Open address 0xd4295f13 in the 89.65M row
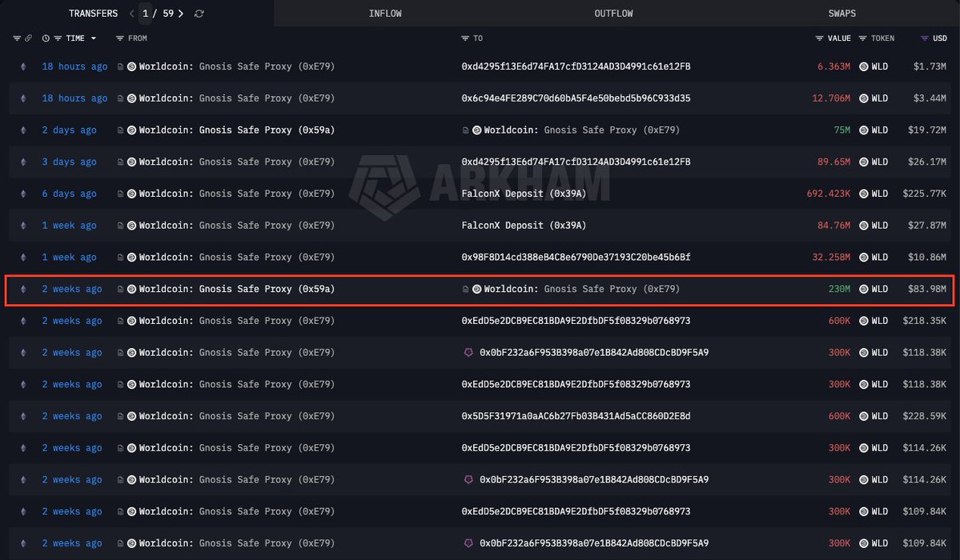 tap(576, 162)
